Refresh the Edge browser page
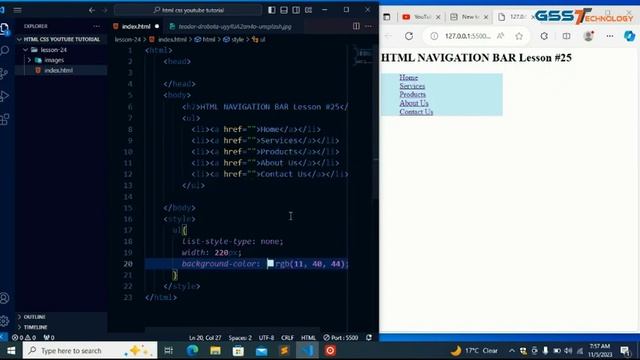640x360 pixels. point(409,36)
